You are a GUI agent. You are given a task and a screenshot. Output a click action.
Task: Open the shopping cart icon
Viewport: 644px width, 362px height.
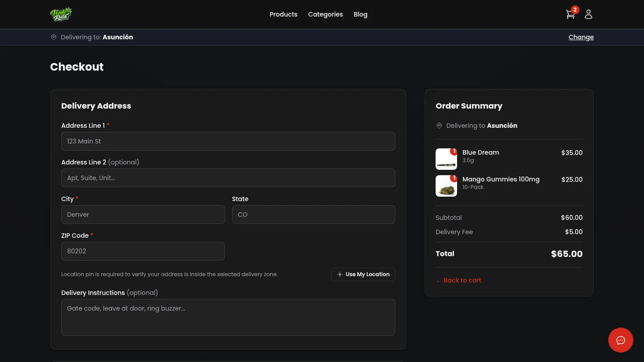tap(570, 14)
